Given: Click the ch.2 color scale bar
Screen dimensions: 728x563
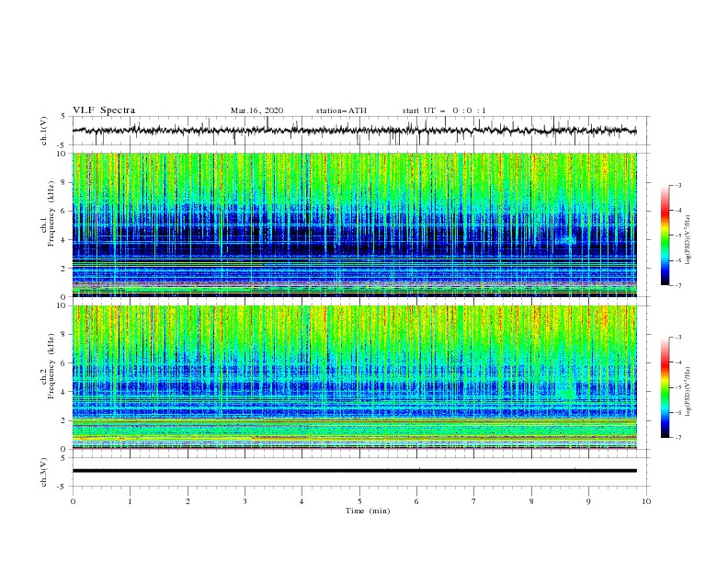Looking at the screenshot, I should pos(665,387).
